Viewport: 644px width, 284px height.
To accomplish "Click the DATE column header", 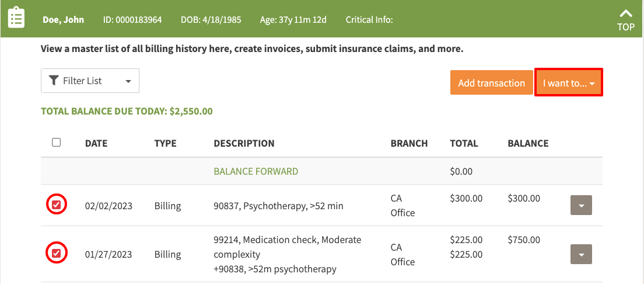I will (x=96, y=143).
